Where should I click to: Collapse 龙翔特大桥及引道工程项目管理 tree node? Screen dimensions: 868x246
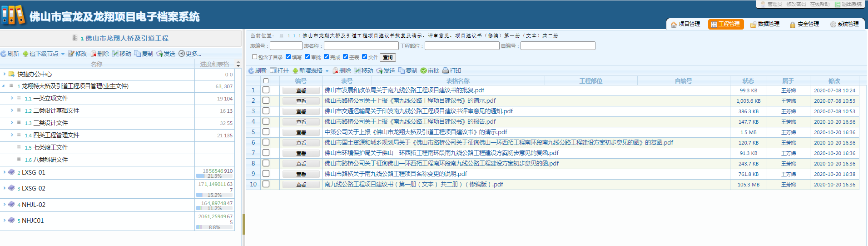tap(4, 85)
